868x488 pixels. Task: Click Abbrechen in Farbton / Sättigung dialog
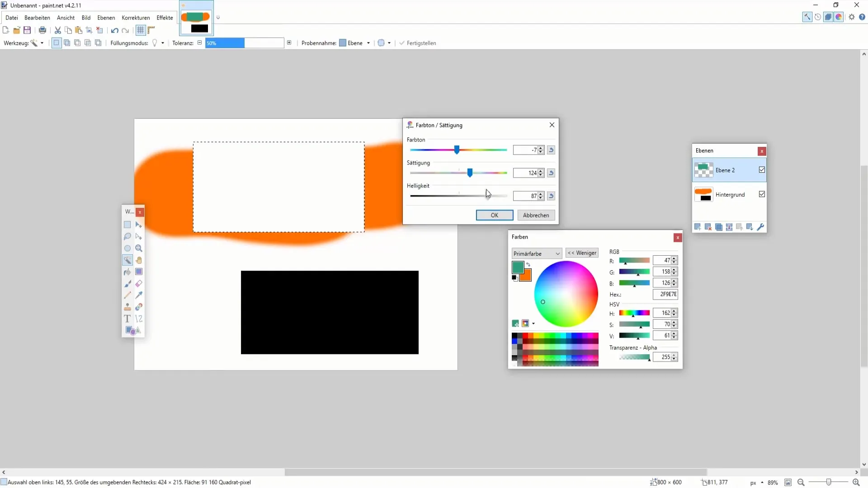(x=536, y=215)
